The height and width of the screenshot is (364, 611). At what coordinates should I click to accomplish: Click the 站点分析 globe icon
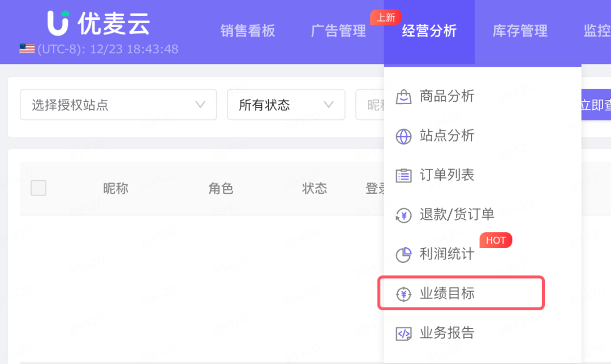(x=404, y=136)
